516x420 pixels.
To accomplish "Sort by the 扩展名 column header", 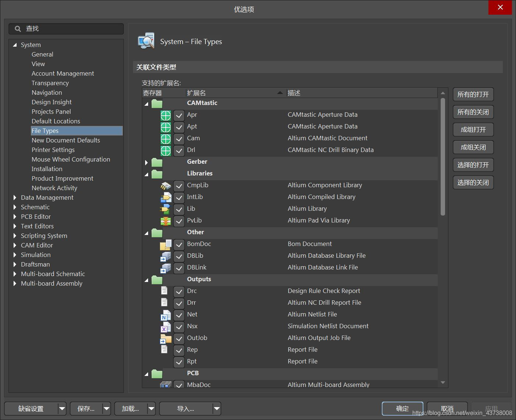I will [x=236, y=93].
